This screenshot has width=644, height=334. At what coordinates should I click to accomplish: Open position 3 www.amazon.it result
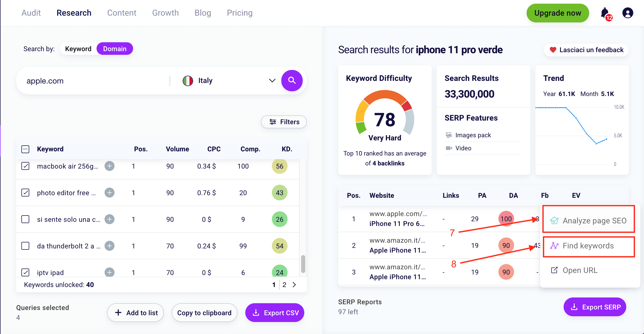tap(398, 272)
